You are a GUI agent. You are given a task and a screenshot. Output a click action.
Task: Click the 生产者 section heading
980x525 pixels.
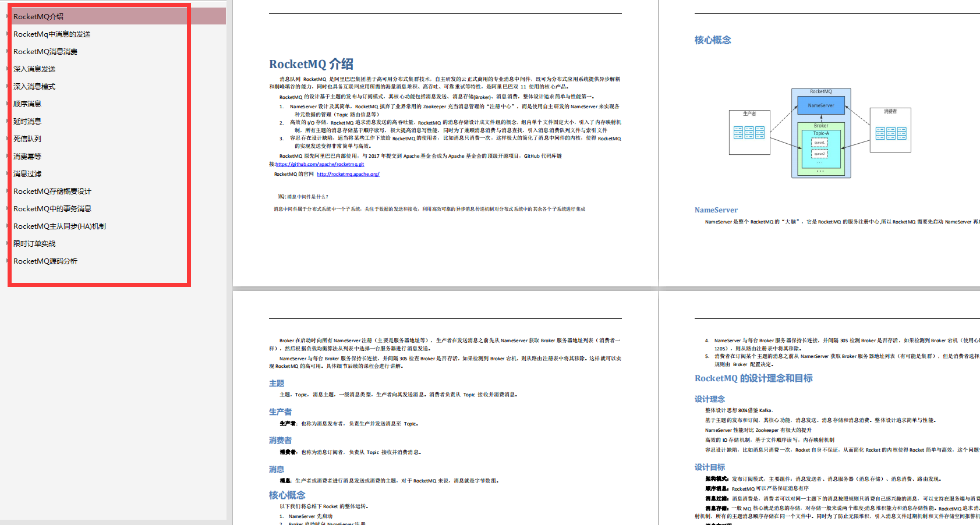(280, 412)
